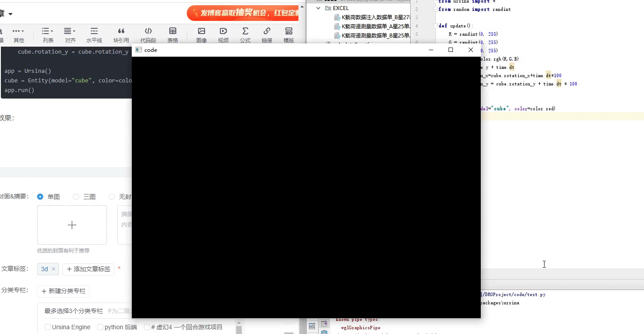The image size is (644, 334).
Task: Insert a 块引用 blockquote
Action: (x=121, y=31)
